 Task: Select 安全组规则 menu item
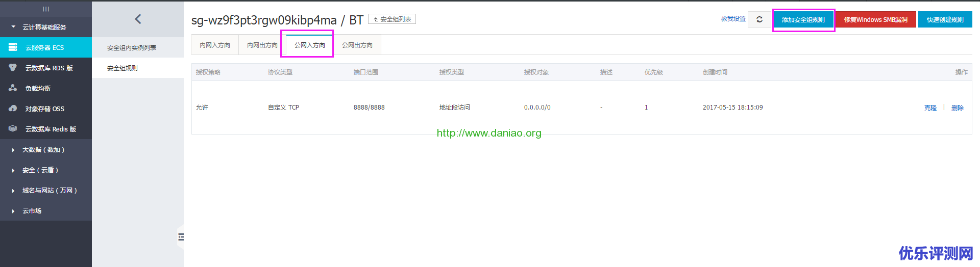(138, 68)
